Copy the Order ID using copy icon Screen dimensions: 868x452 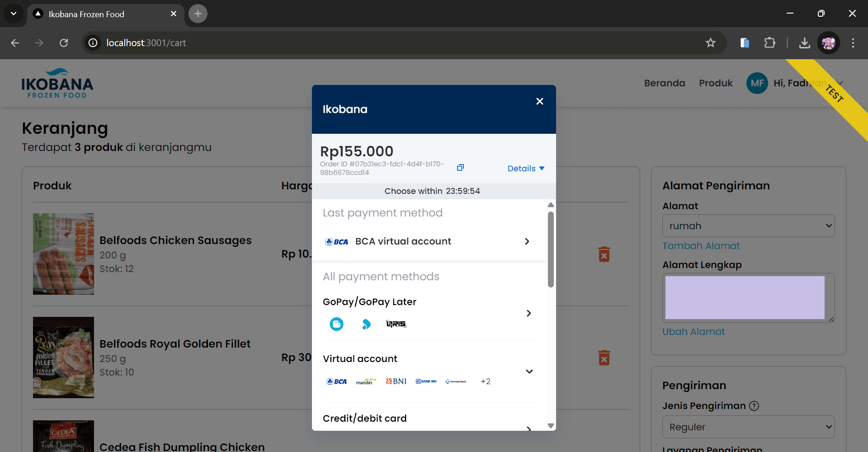(460, 168)
